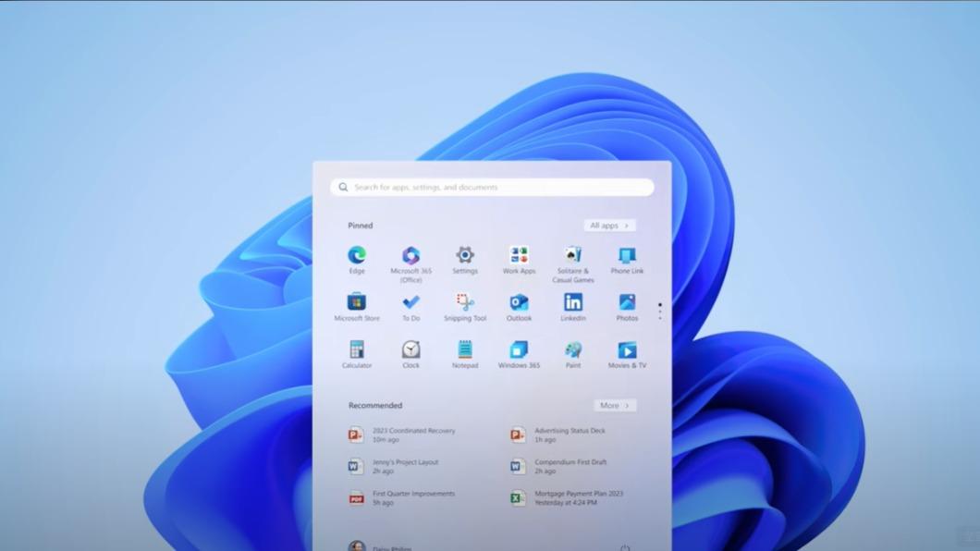Click the power button icon

[625, 547]
